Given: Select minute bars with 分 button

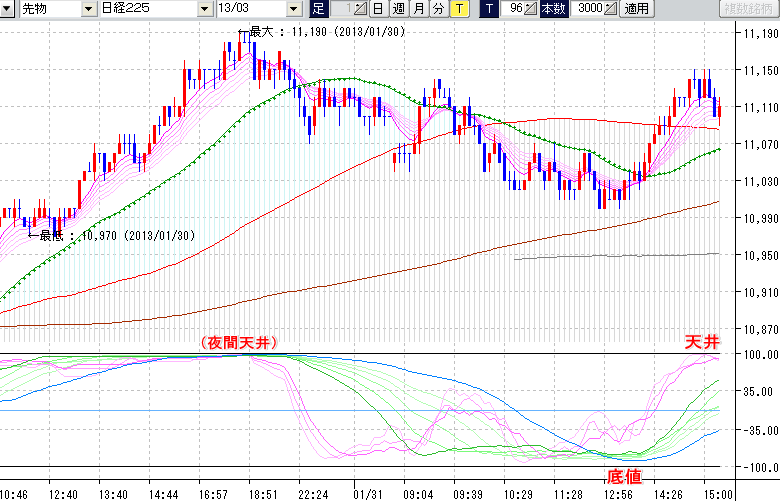Looking at the screenshot, I should click(438, 9).
